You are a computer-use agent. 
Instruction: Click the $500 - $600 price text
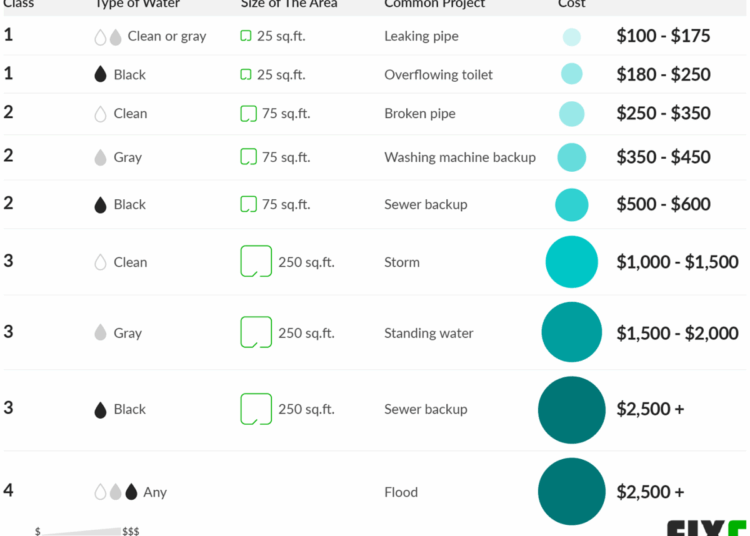pyautogui.click(x=663, y=204)
